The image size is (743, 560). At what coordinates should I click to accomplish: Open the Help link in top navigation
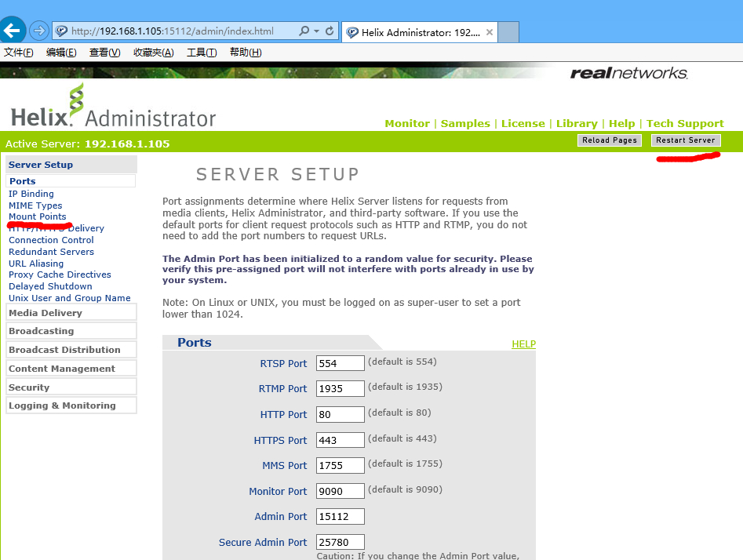point(621,124)
